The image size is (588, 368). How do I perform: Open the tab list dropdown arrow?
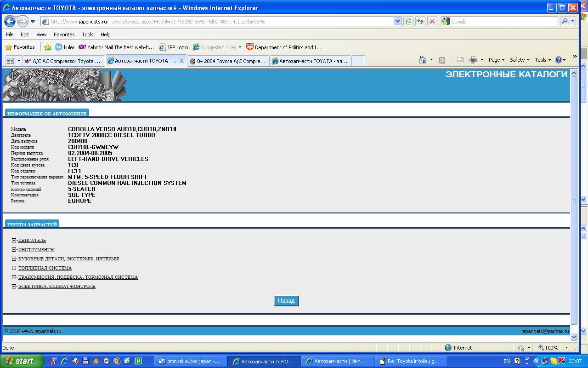pos(19,61)
